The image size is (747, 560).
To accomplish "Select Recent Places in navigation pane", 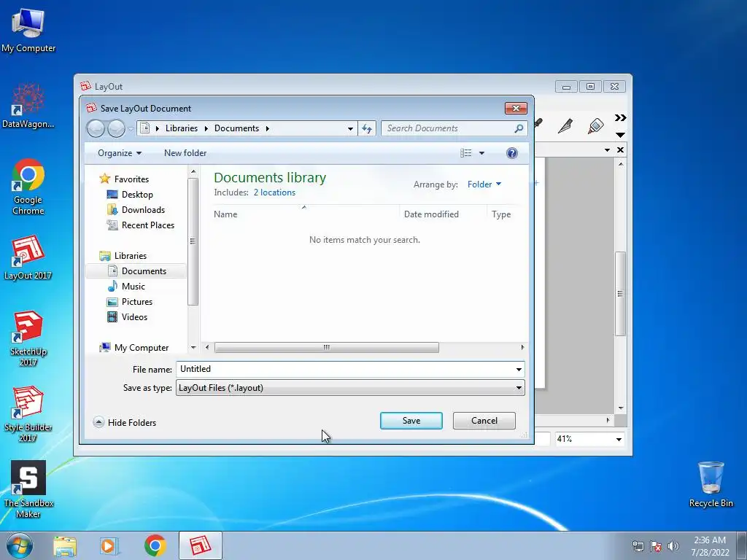I will (147, 225).
